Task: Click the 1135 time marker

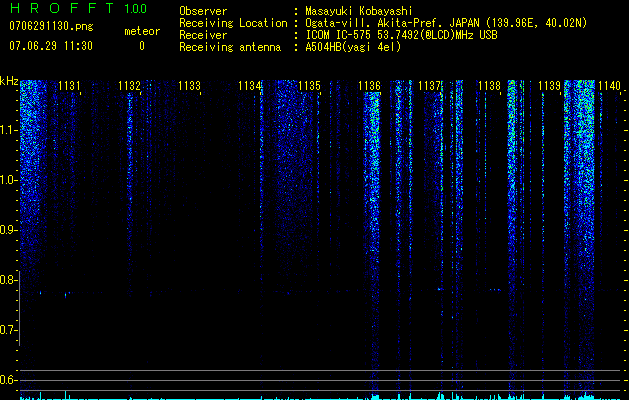Action: click(x=309, y=86)
